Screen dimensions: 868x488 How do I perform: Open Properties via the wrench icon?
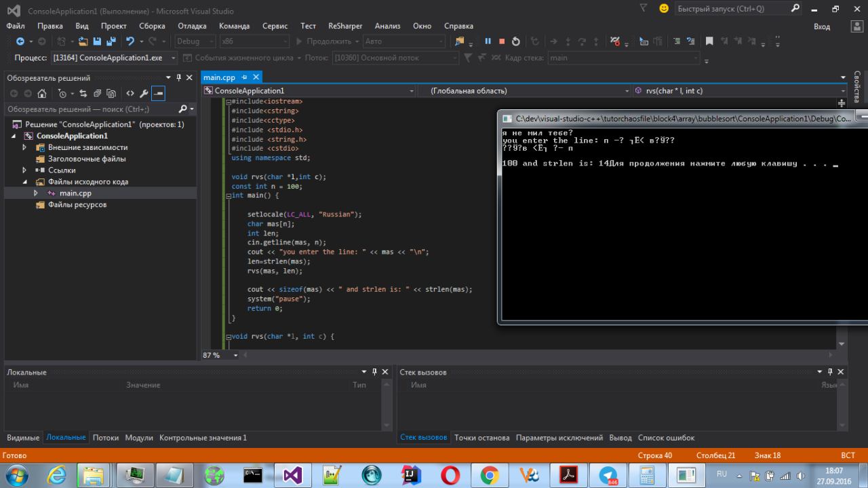pyautogui.click(x=144, y=94)
